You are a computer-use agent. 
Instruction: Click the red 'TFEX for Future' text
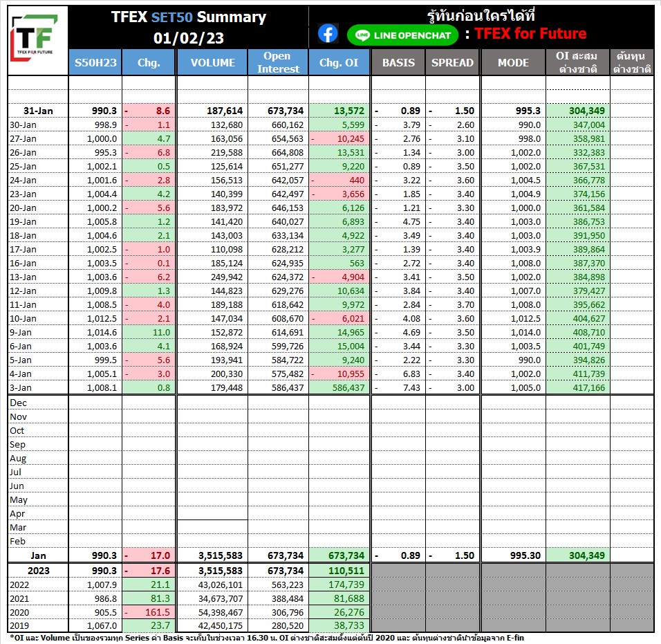click(x=530, y=33)
